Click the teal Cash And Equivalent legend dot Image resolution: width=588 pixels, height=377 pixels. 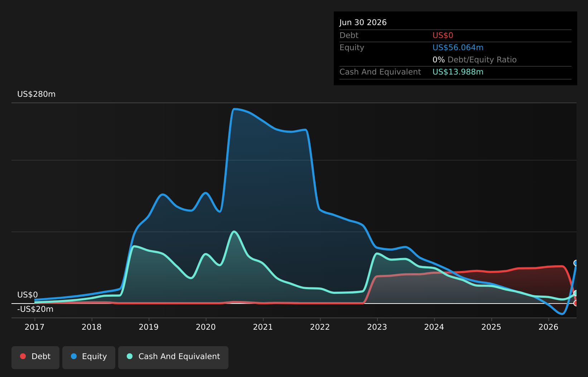(x=130, y=356)
